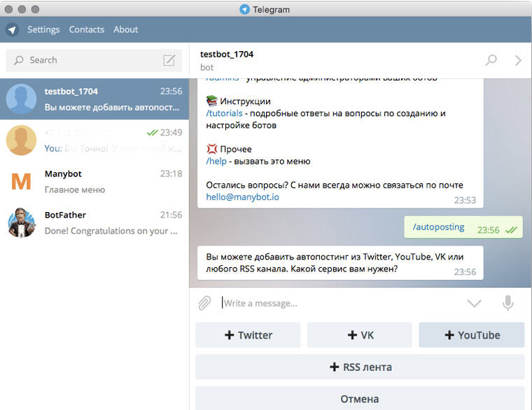This screenshot has width=532, height=410.
Task: Click the Telegram paper plane logo
Action: [x=12, y=30]
